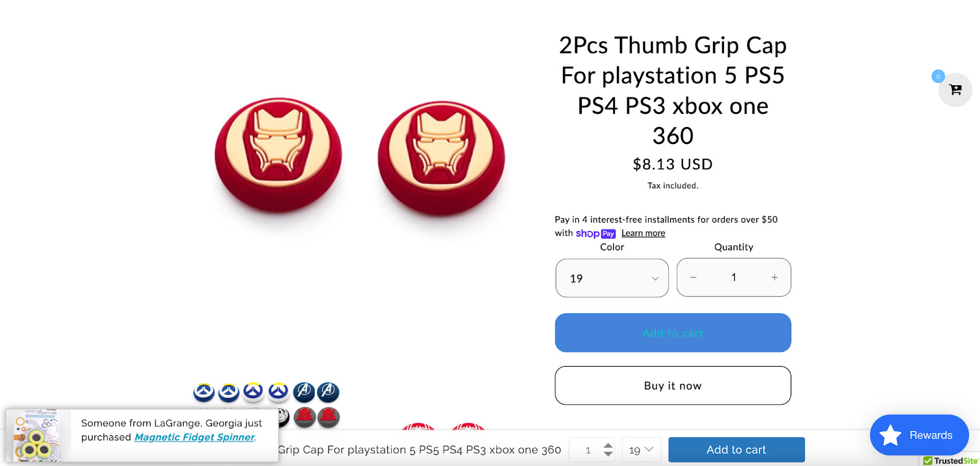Increase quantity with the plus icon

(774, 277)
